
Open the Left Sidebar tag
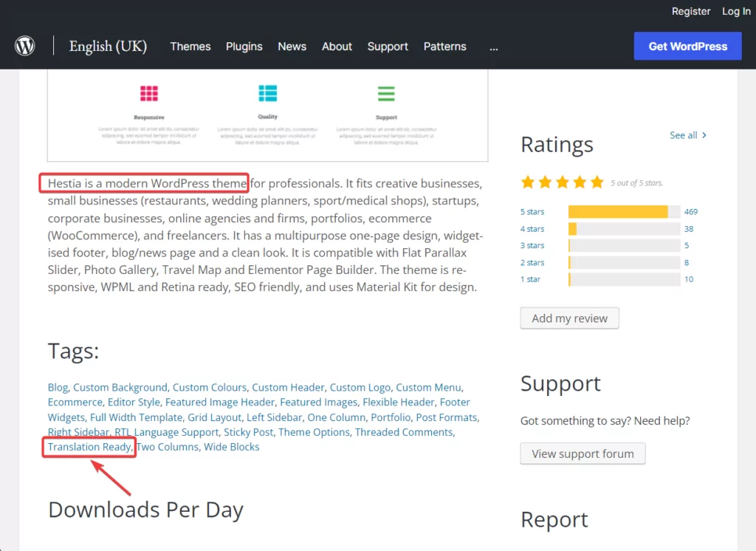click(275, 417)
